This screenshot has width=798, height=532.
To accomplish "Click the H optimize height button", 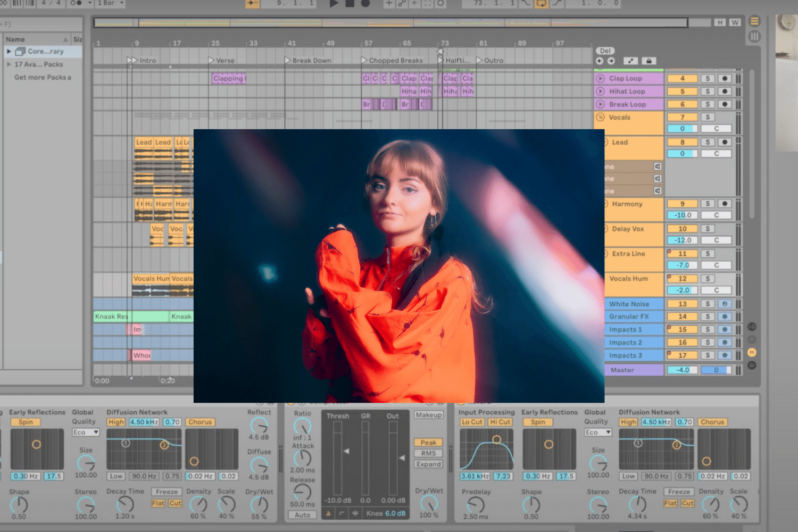I will (720, 22).
